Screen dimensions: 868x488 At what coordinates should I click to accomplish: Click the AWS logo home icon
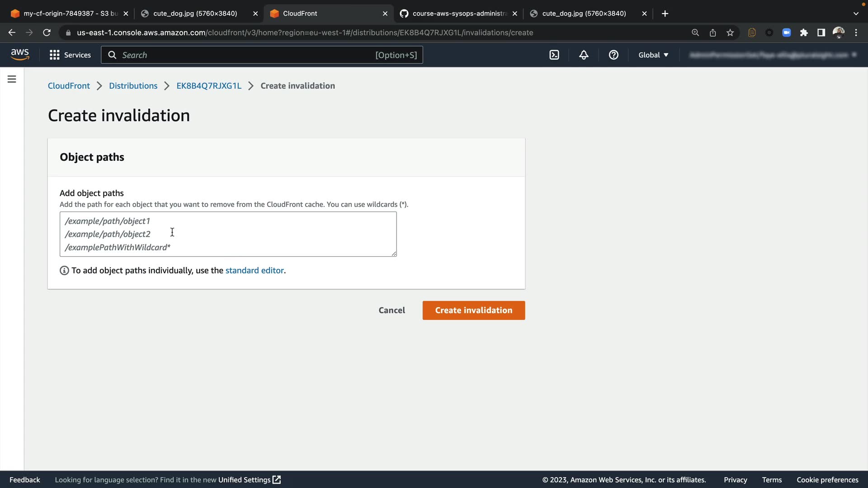(x=20, y=55)
